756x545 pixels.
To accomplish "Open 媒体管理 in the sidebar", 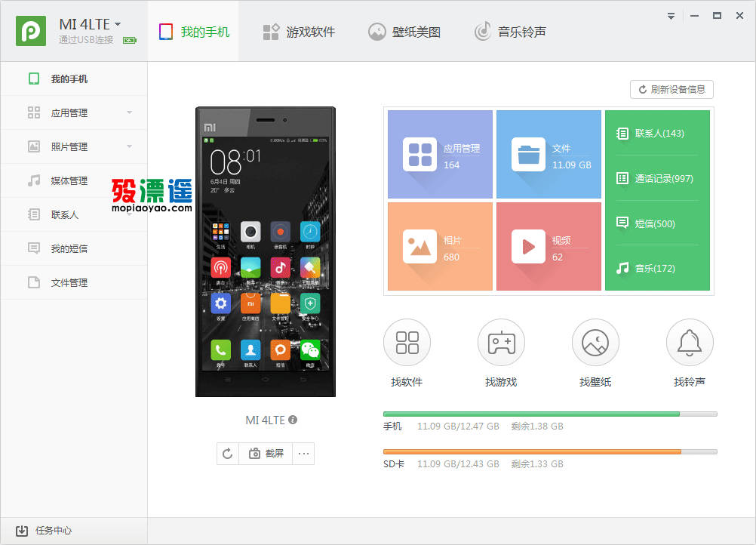I will [x=74, y=181].
